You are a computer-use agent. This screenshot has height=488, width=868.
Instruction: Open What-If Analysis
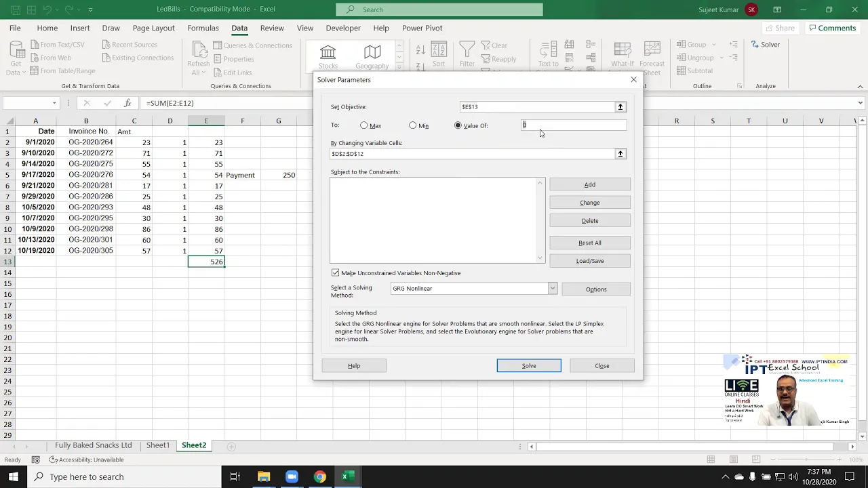click(623, 56)
